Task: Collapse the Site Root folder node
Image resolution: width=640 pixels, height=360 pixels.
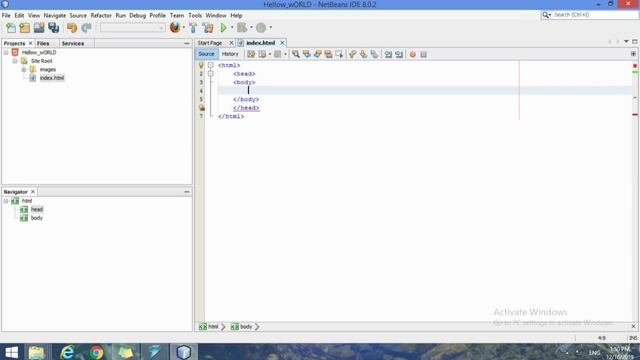Action: [x=15, y=61]
